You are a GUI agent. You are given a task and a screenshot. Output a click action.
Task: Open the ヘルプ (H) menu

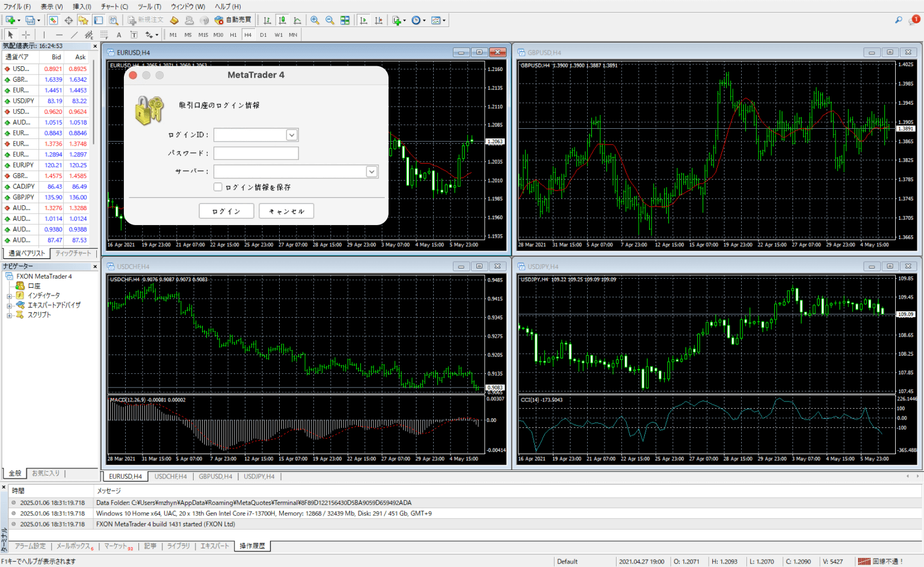(x=228, y=7)
